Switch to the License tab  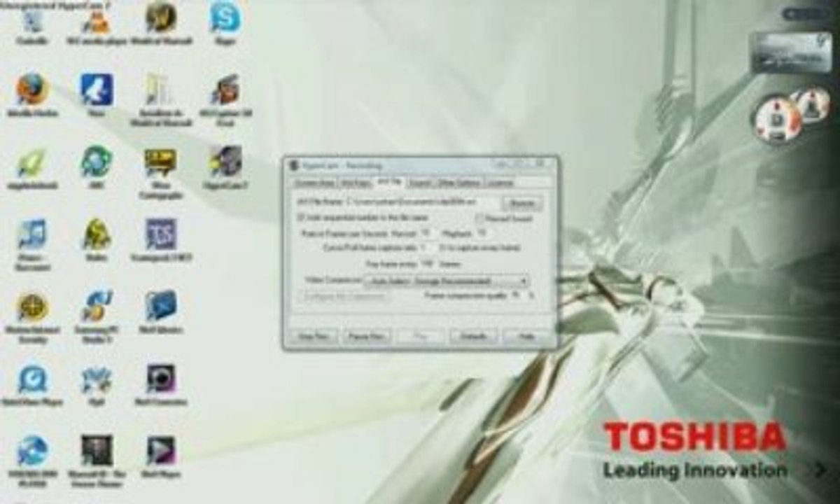click(500, 183)
